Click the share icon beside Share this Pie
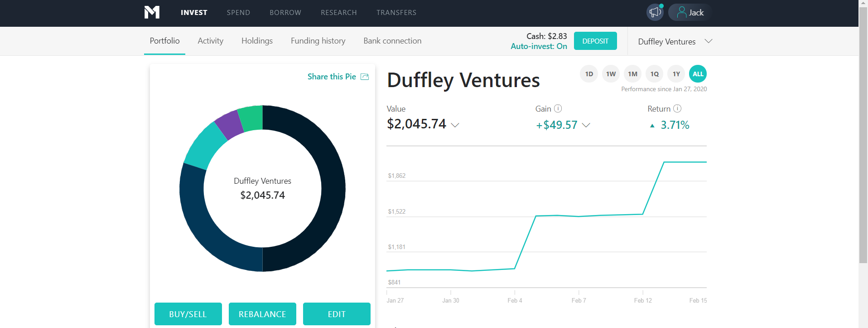This screenshot has width=868, height=328. (365, 77)
